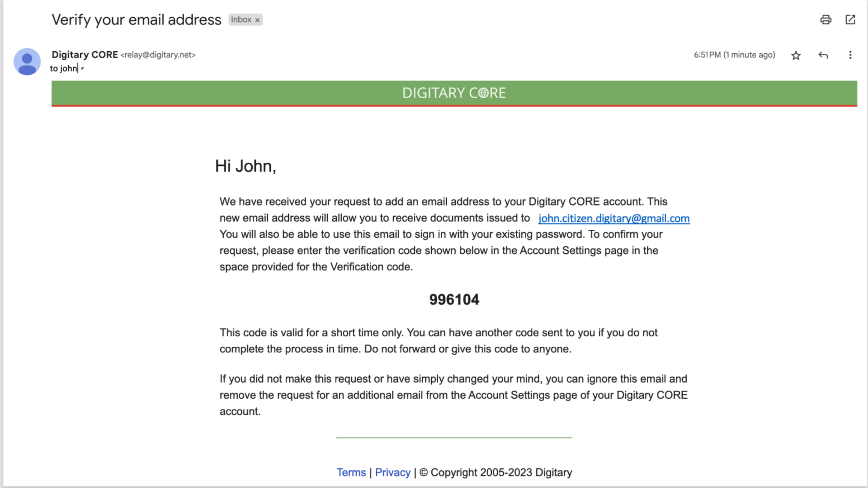Open the Terms link in the footer
This screenshot has width=868, height=488.
click(351, 472)
